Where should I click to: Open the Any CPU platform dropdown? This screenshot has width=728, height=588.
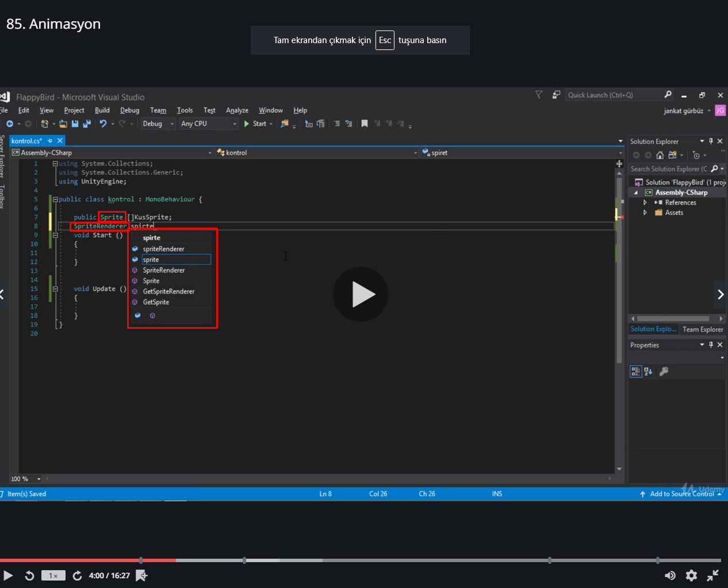(209, 124)
